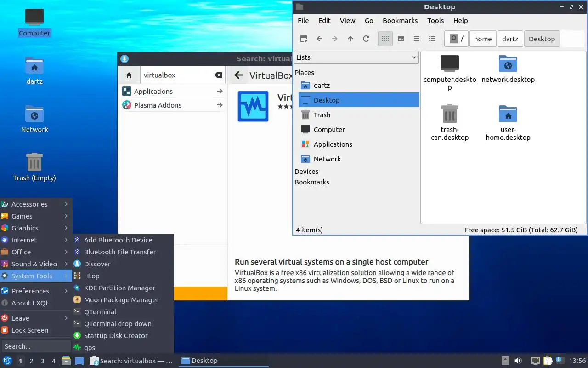The width and height of the screenshot is (588, 368).
Task: Click the VirtualBox application icon
Action: click(x=253, y=106)
